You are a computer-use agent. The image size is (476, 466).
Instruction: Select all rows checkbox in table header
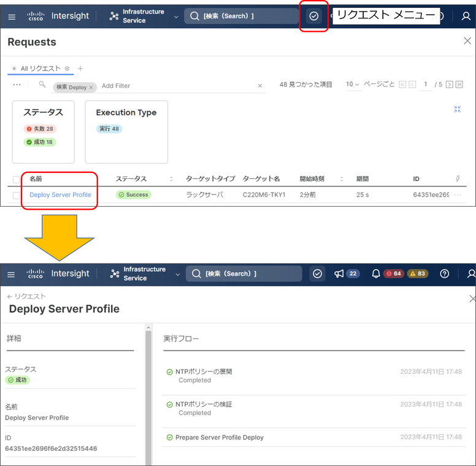tap(17, 179)
